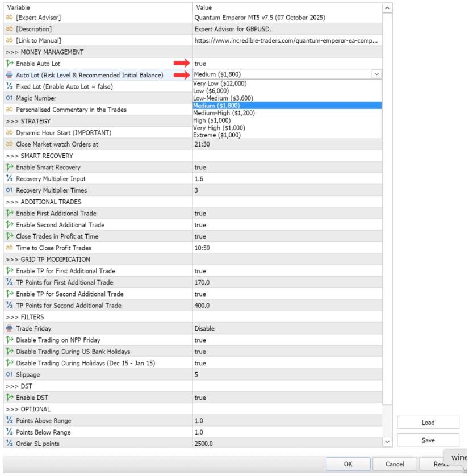Choose Extreme ($1,000) risk option
The image size is (469, 476).
click(x=287, y=135)
